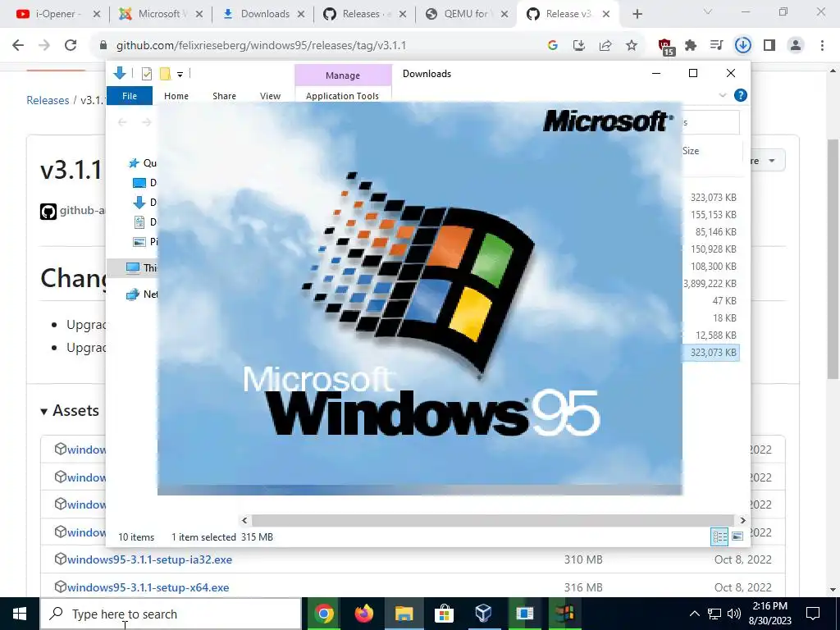Open Chrome extensions puzzle icon

pos(691,46)
